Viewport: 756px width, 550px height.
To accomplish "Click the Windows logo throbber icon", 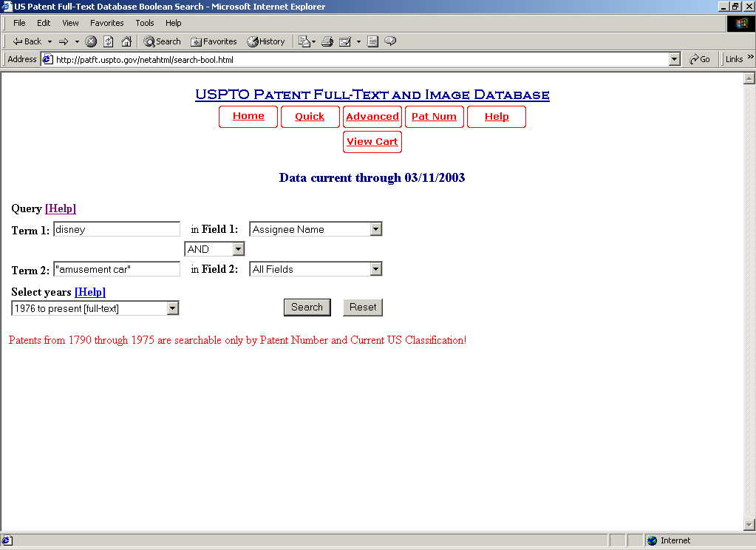I will (741, 24).
